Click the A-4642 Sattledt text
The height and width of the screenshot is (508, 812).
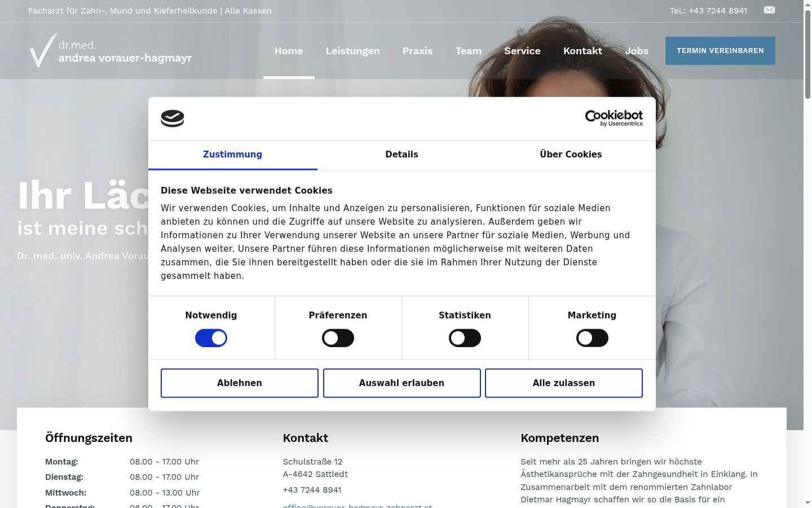(315, 474)
